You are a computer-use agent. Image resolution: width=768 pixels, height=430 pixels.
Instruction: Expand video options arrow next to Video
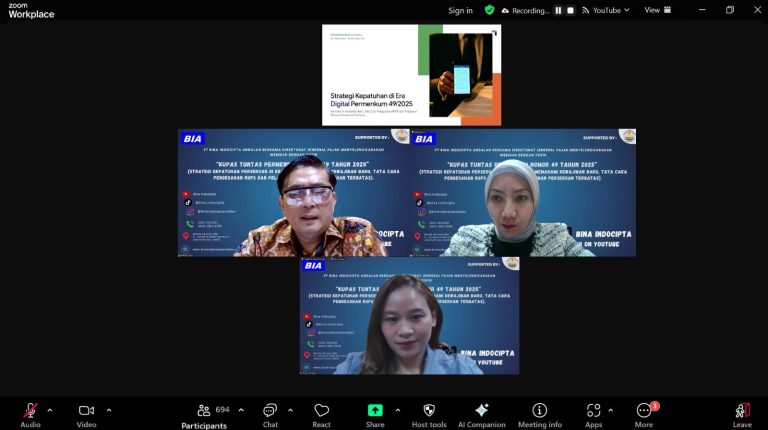pos(109,410)
